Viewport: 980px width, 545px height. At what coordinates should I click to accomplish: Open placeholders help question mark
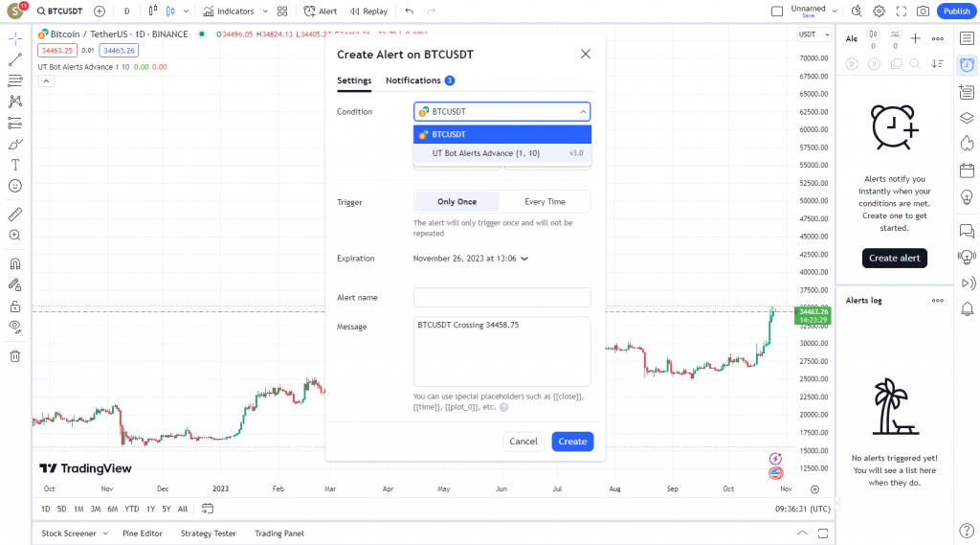click(503, 407)
